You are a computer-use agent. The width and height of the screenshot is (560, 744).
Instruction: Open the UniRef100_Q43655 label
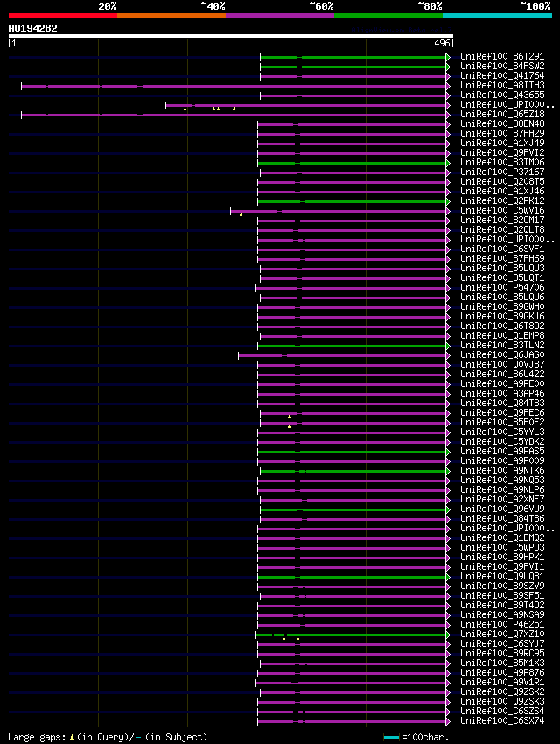click(502, 95)
